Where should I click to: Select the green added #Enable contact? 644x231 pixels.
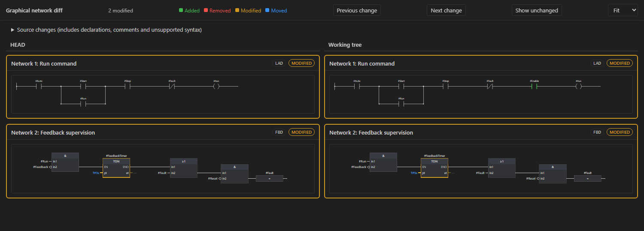534,86
